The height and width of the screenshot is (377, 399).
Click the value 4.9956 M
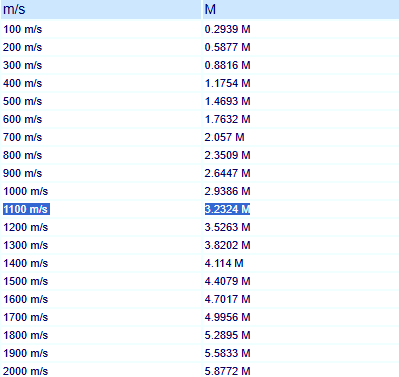[227, 317]
